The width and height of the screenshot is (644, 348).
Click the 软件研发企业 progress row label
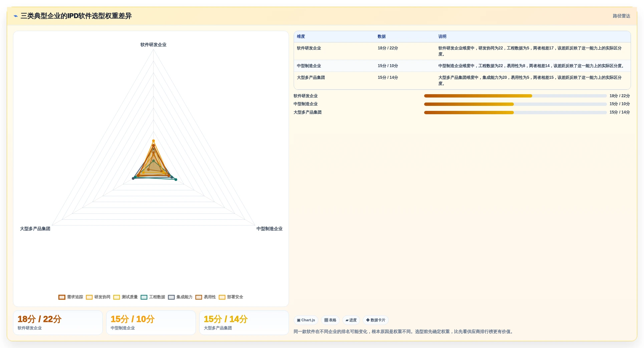306,96
